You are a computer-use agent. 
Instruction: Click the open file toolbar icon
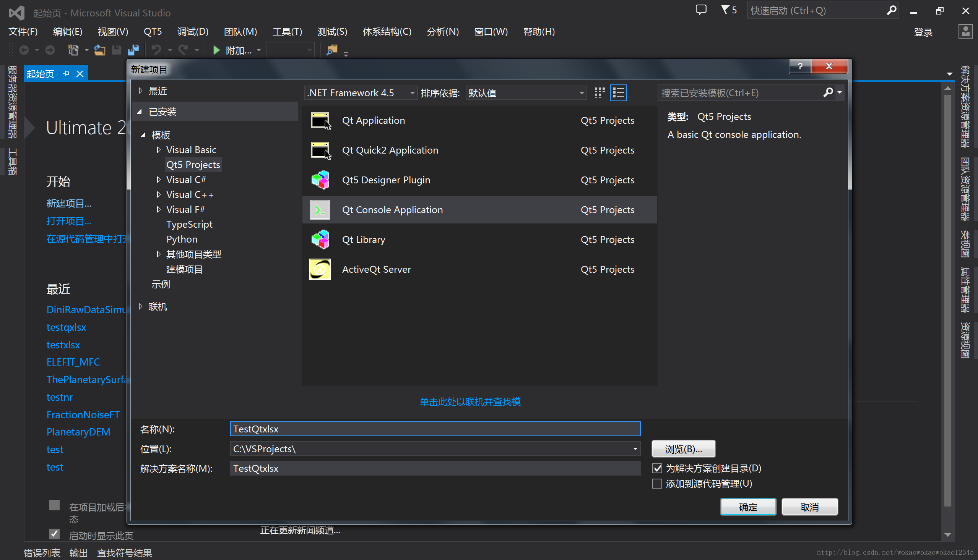click(100, 50)
